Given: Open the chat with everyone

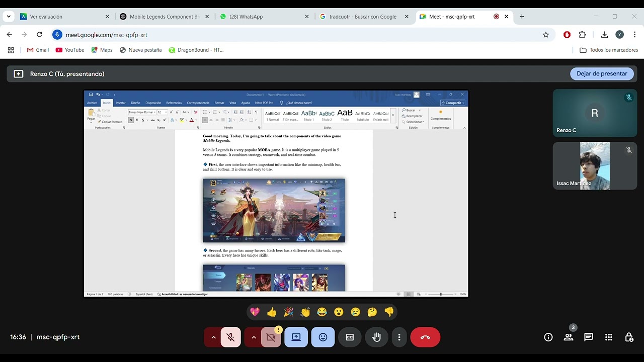Looking at the screenshot, I should point(589,337).
